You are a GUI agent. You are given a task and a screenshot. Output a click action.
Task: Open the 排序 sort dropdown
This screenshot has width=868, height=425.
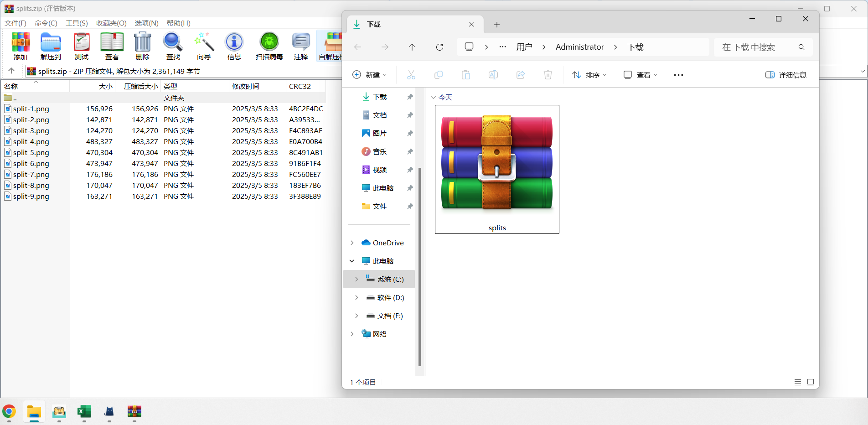[x=589, y=75]
